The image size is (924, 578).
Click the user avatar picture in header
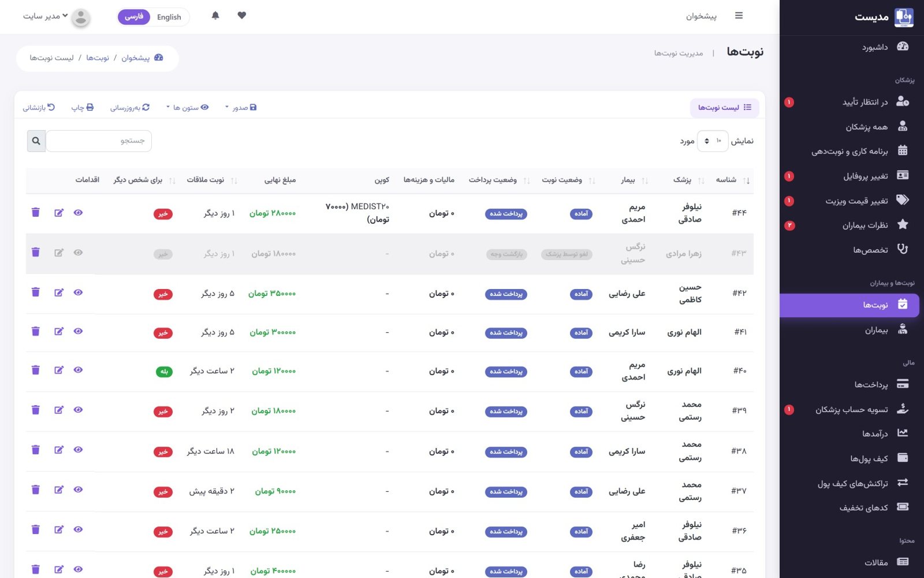point(81,17)
